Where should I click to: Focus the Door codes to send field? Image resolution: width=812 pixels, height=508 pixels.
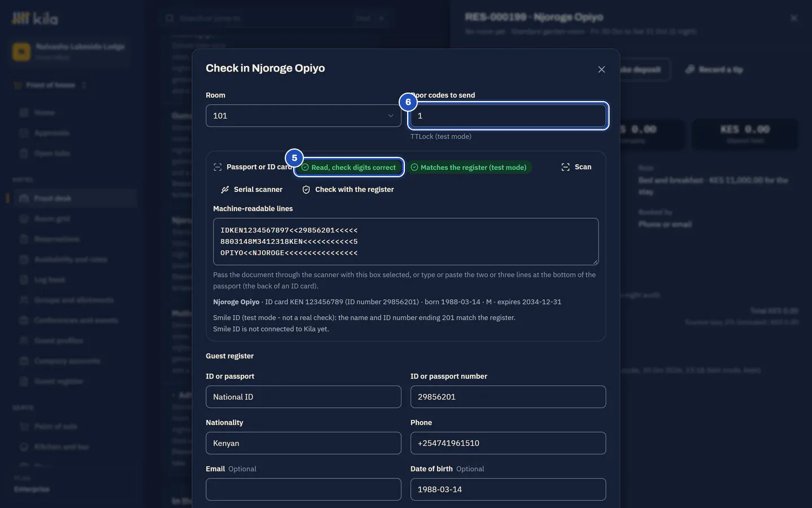pos(508,116)
